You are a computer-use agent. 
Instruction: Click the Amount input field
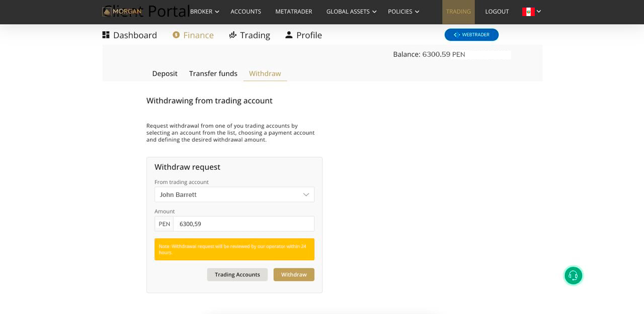(x=244, y=224)
